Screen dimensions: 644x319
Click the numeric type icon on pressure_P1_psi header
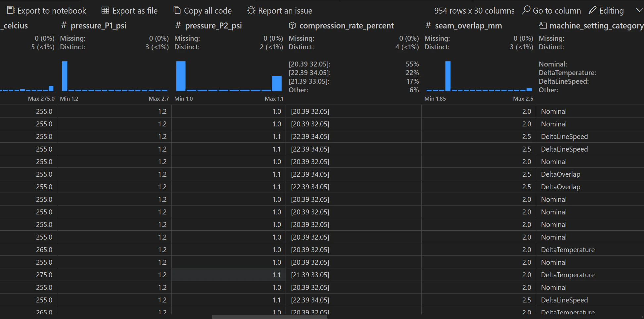point(63,25)
